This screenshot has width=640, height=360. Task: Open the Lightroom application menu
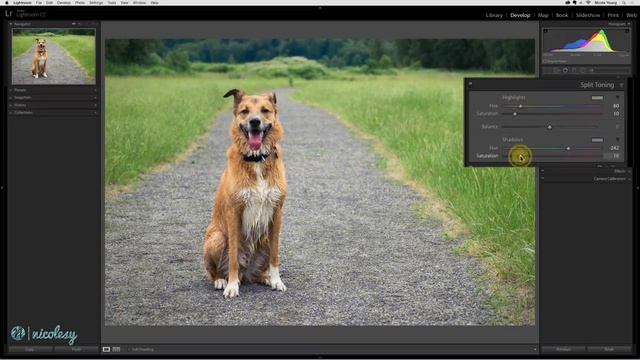tap(22, 2)
